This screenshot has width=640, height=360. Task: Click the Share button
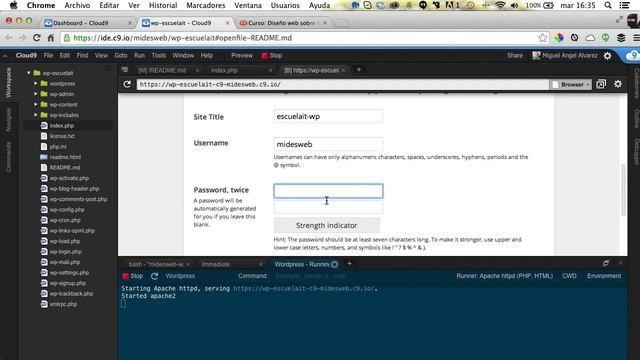click(x=514, y=56)
